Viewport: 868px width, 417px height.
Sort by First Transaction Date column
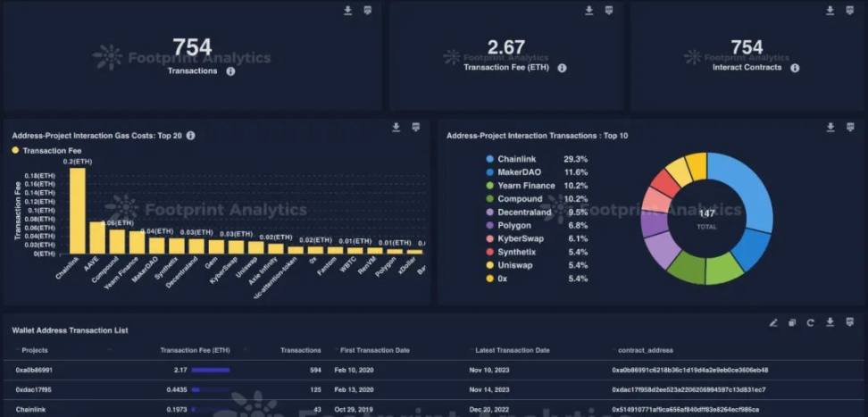[373, 350]
